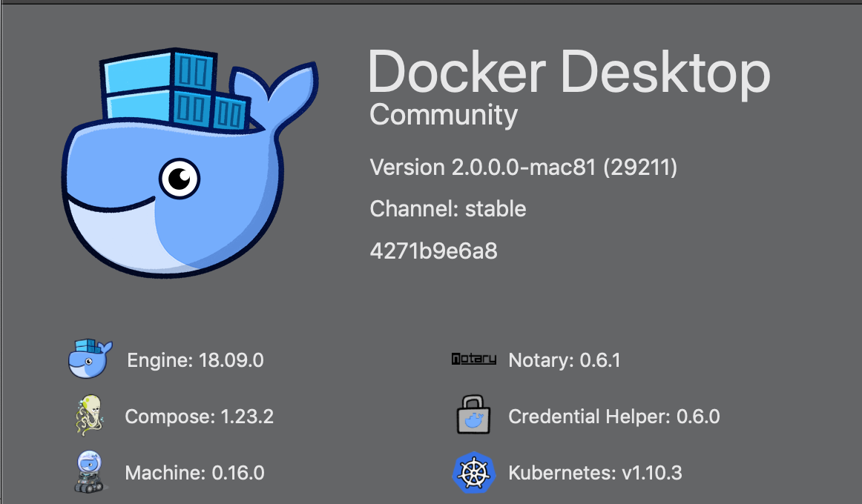
Task: Click the Credential Helper: 0.6.0 text
Action: point(614,416)
